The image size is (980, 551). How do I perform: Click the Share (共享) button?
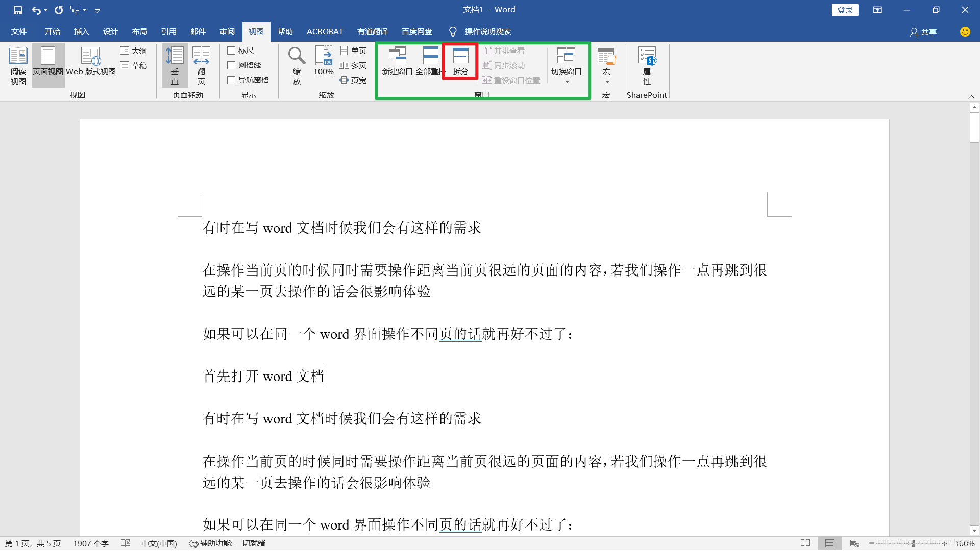click(x=923, y=32)
